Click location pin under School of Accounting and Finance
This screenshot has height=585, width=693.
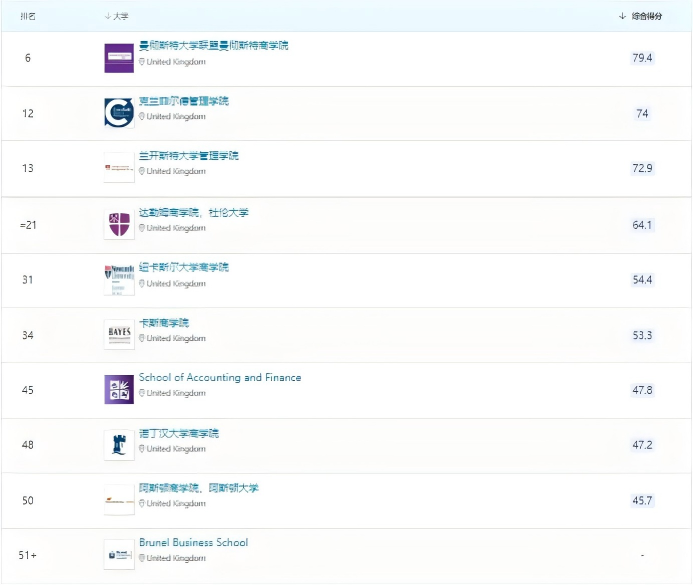[x=142, y=393]
